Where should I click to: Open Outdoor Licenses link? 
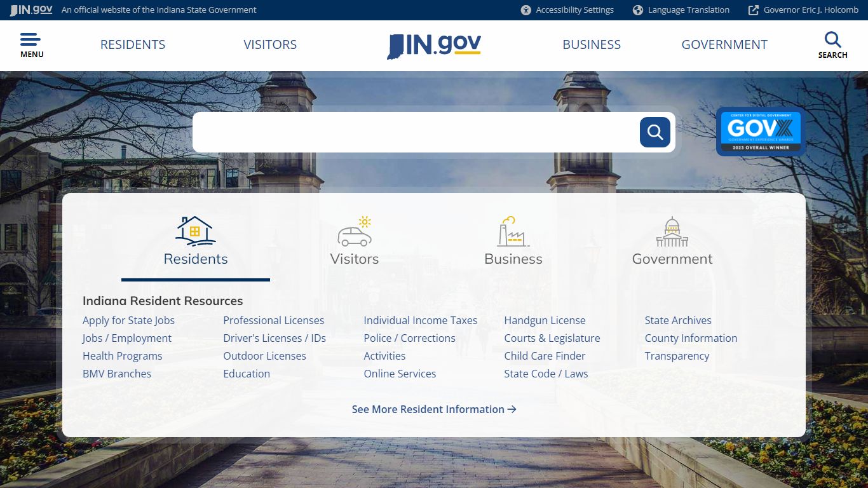[264, 356]
